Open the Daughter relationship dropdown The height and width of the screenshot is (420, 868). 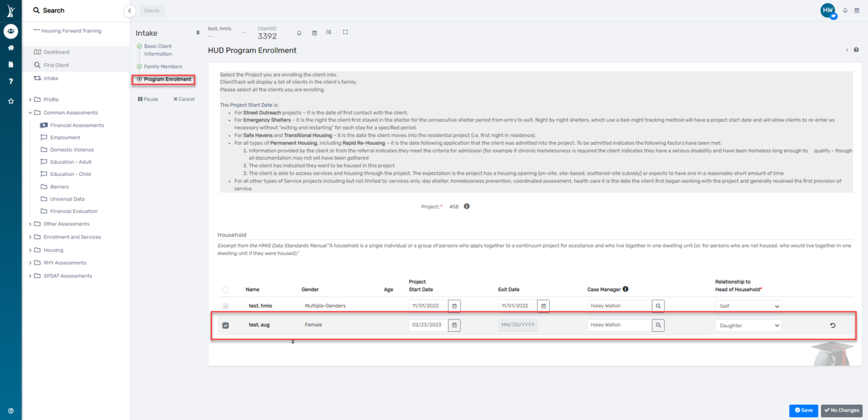point(748,326)
